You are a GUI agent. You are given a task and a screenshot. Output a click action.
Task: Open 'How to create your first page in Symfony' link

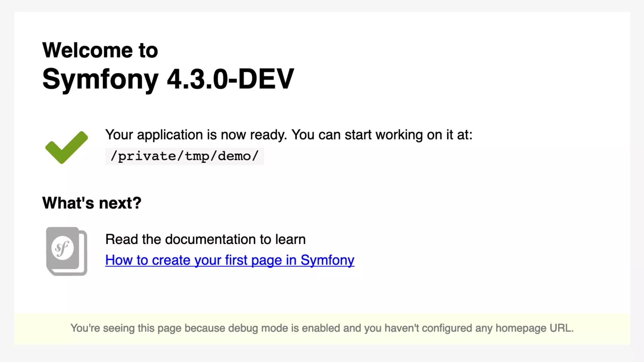[230, 260]
